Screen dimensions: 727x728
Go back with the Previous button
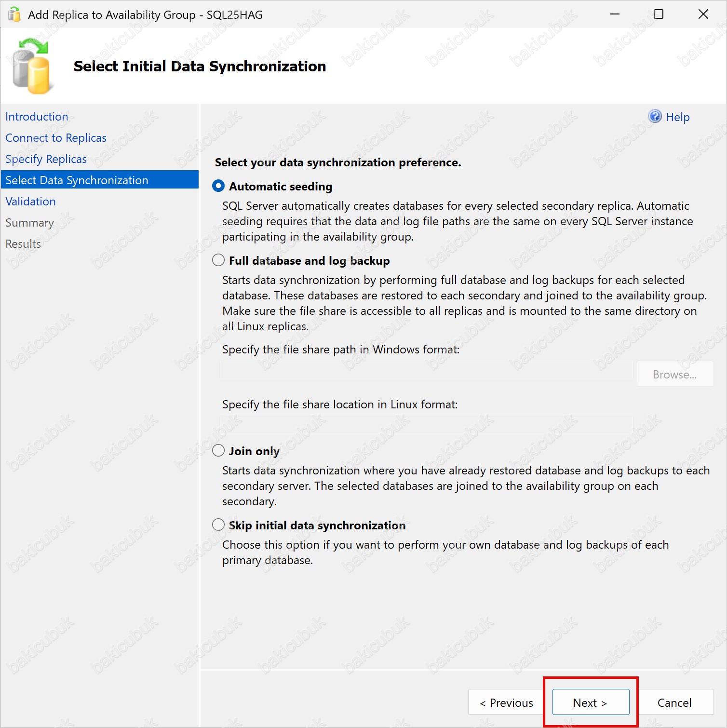coord(506,702)
